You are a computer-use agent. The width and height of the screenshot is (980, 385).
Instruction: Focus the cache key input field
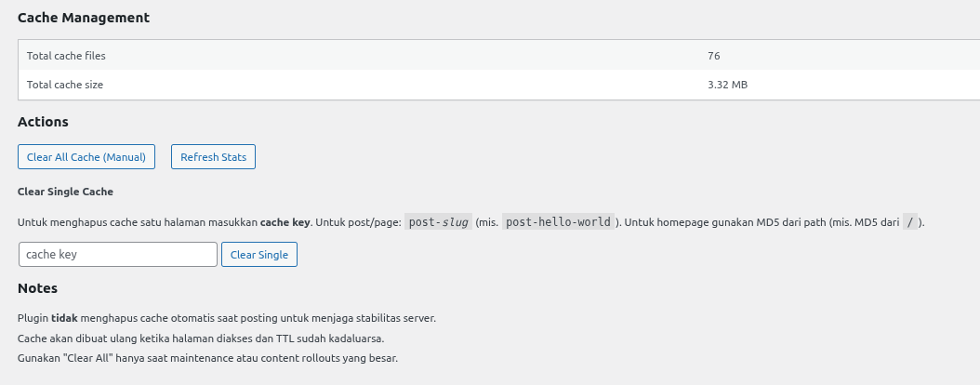[x=117, y=255]
